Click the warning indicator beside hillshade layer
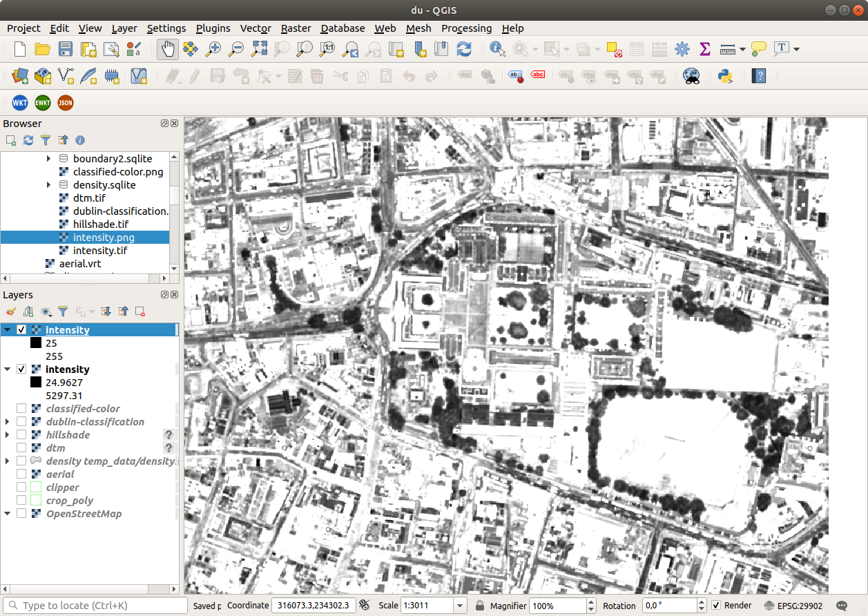The image size is (868, 616). coord(168,435)
